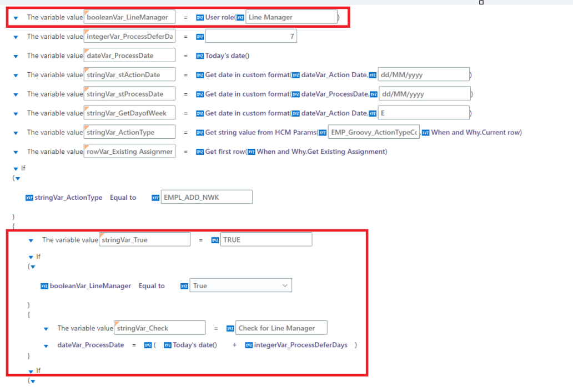Click XYZ icon before Check for Line Manager
The height and width of the screenshot is (392, 573).
230,329
